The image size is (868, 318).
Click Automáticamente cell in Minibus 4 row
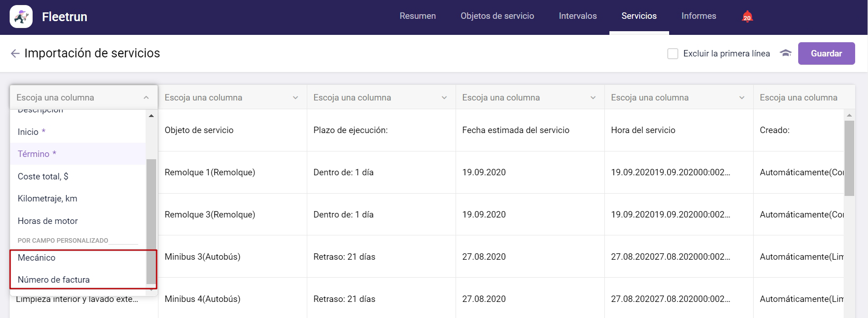click(x=799, y=299)
